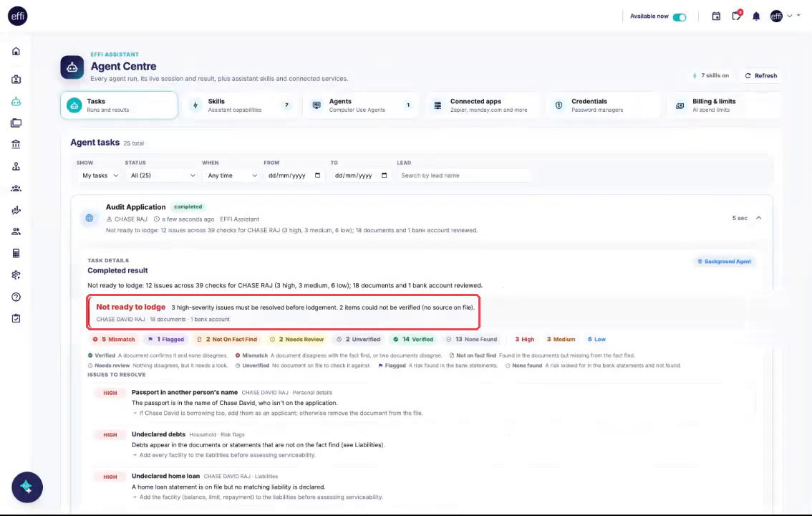Open the calendar icon in the top bar
This screenshot has width=812, height=516.
(x=716, y=16)
